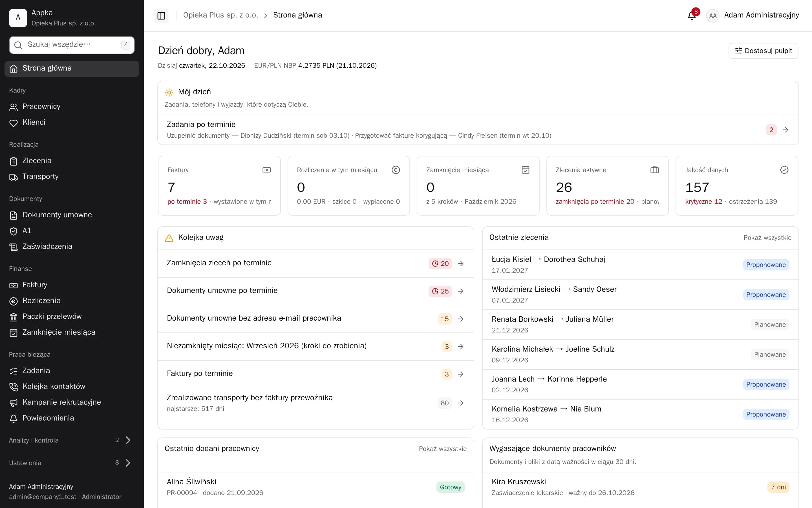Click Pokaż wszystkie in Ostatnio dodani pracownicy
This screenshot has width=812, height=508.
point(443,449)
